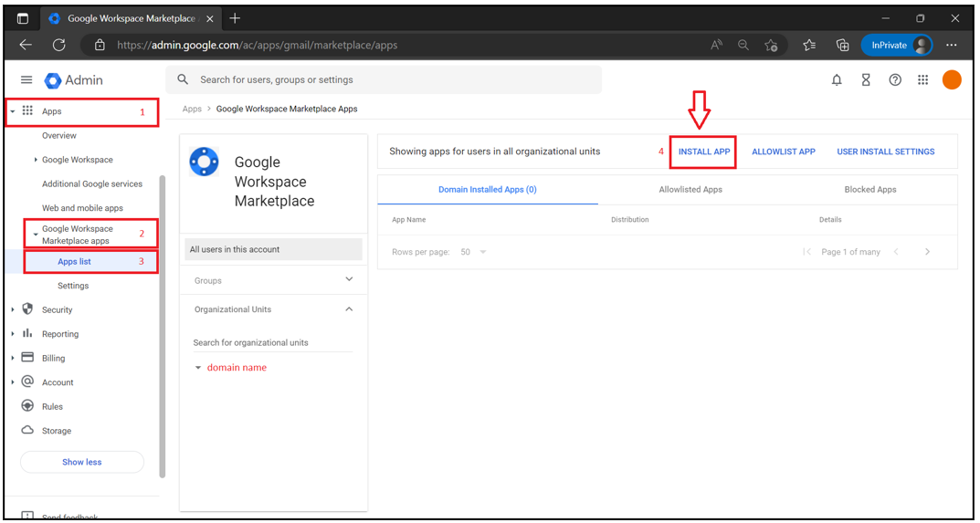Collapse the domain name org unit
980x523 pixels.
pos(198,368)
